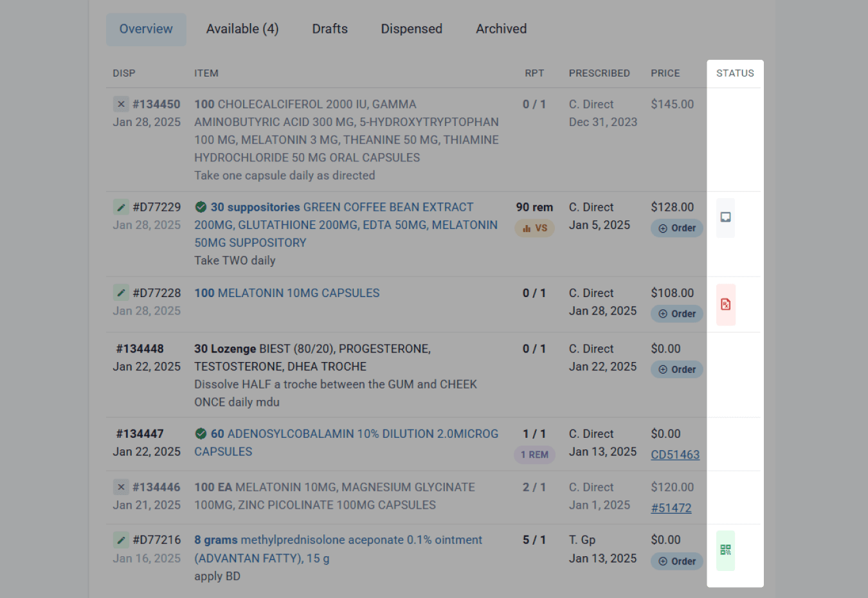Click the PRESCRIBED column header
This screenshot has width=868, height=598.
coord(599,73)
